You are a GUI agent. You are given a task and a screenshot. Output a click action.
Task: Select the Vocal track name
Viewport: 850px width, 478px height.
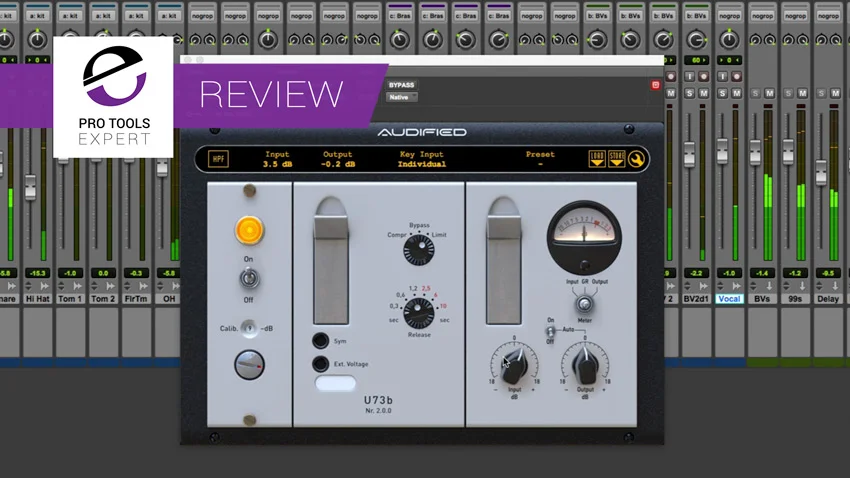[729, 299]
